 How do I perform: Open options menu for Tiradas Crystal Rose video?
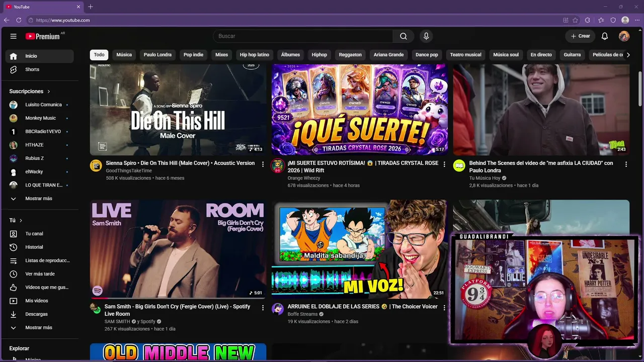coord(444,164)
